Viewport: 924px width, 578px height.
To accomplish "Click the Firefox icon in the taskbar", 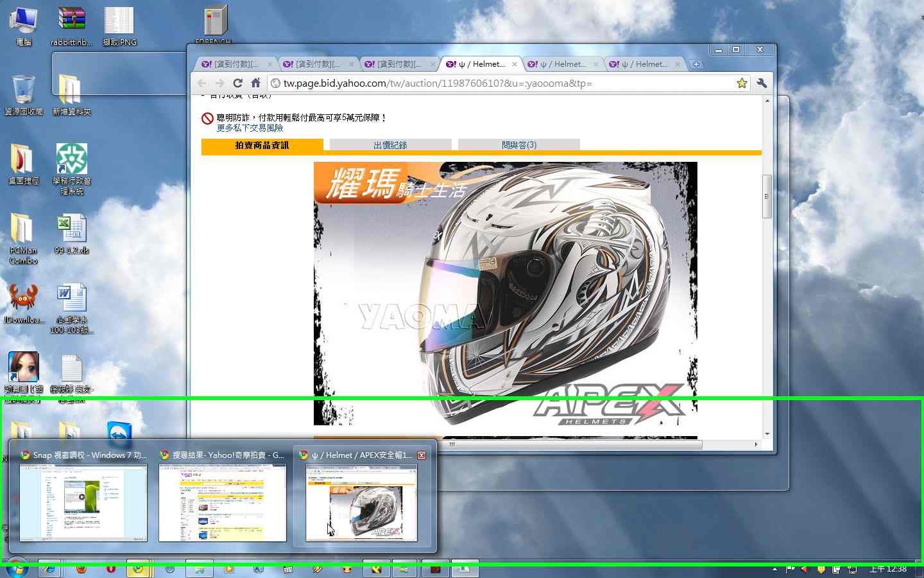I will coord(81,568).
